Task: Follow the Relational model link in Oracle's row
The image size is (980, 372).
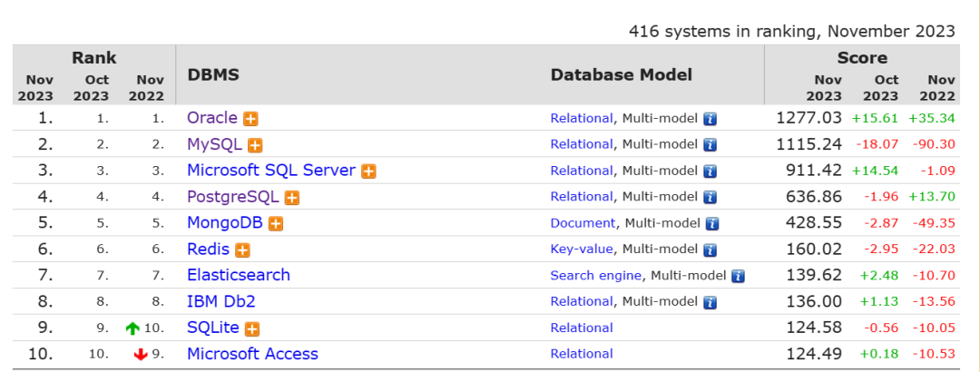Action: pos(582,118)
